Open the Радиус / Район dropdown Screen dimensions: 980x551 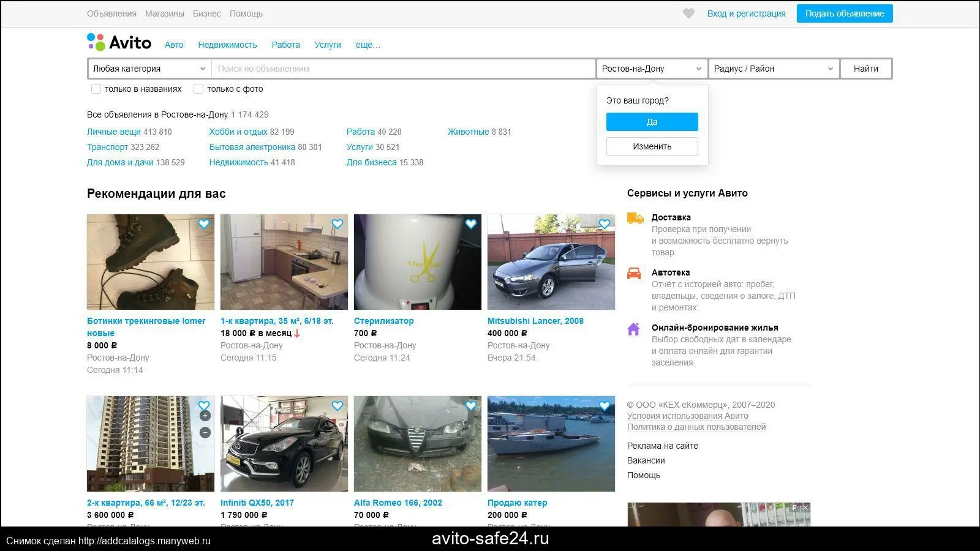click(774, 69)
